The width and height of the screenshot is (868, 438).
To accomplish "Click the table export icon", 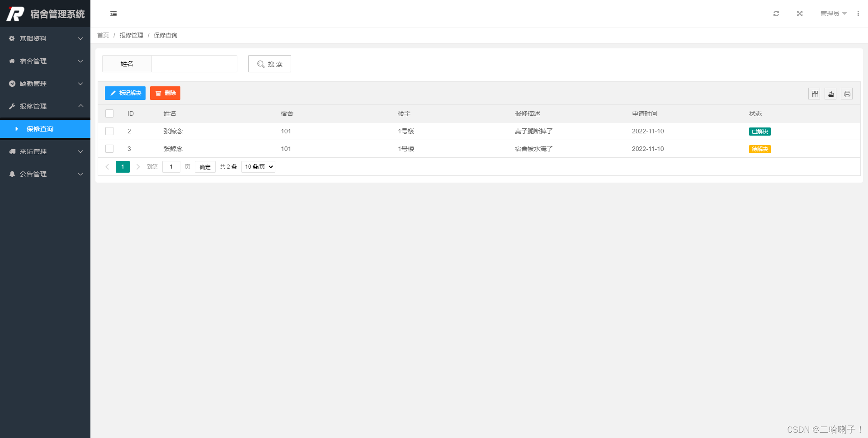I will 831,94.
